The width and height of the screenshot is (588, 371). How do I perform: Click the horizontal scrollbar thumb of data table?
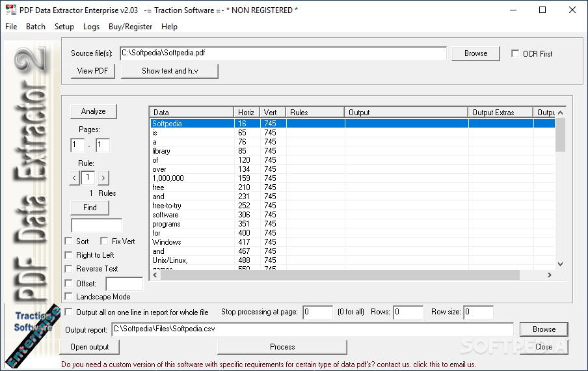pyautogui.click(x=340, y=275)
